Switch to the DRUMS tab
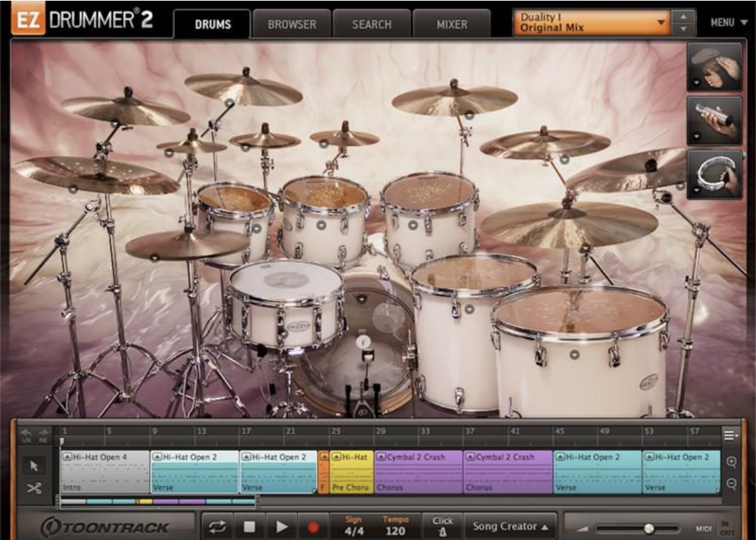Viewport: 756px width, 540px height. 212,24
